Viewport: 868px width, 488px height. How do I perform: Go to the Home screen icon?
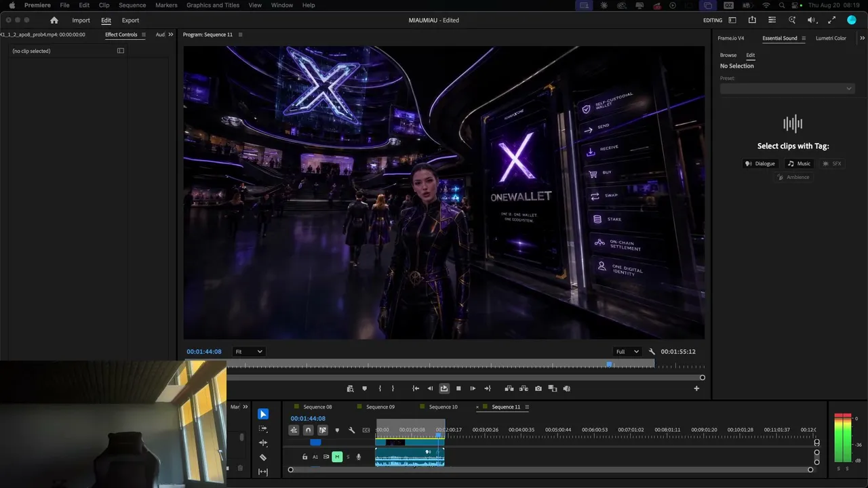coord(54,20)
